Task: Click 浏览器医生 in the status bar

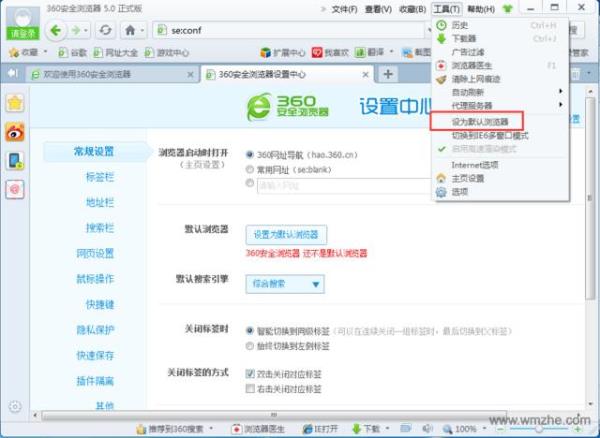Action: pyautogui.click(x=258, y=429)
